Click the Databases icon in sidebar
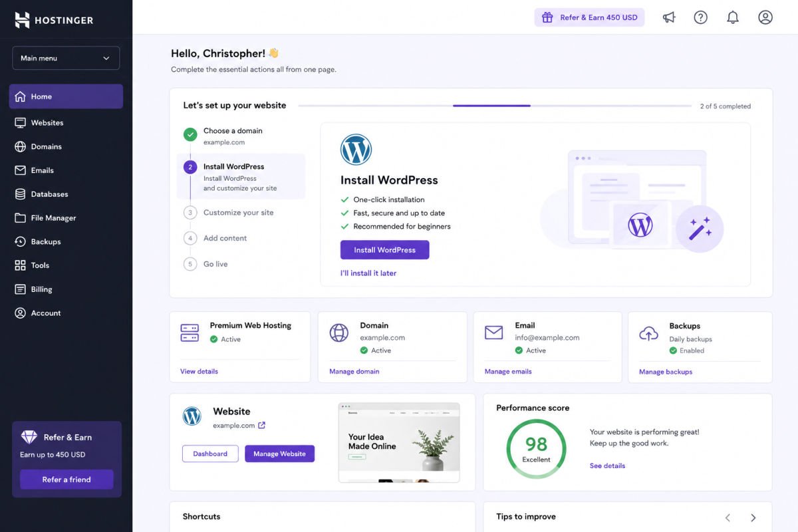Screen dimensions: 798x532 20,194
